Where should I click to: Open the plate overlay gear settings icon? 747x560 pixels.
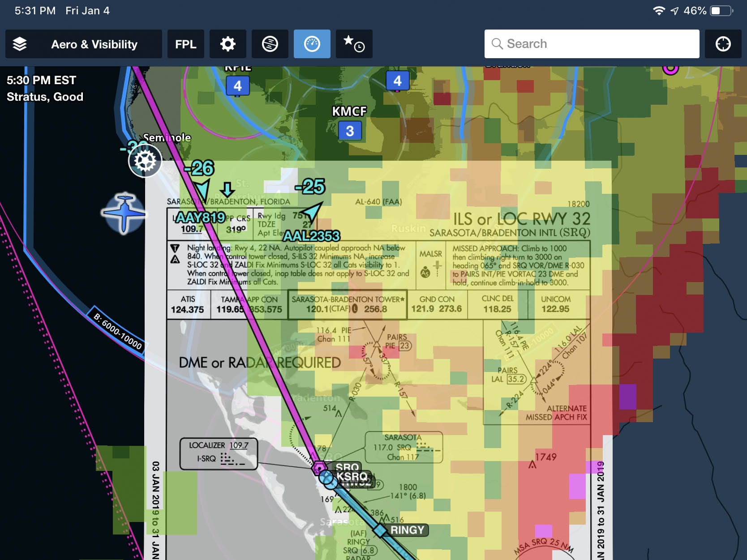tap(145, 161)
